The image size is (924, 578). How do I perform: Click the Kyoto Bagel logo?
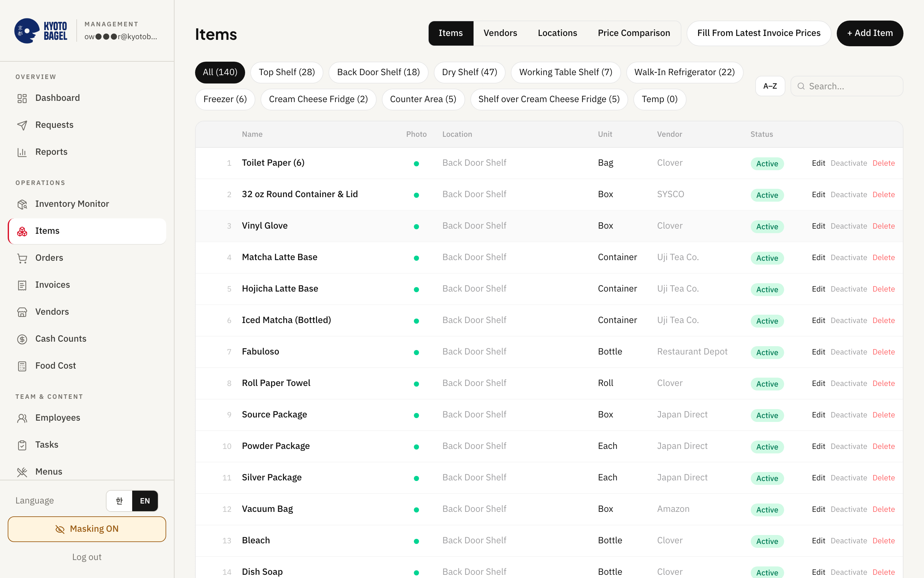pyautogui.click(x=41, y=31)
